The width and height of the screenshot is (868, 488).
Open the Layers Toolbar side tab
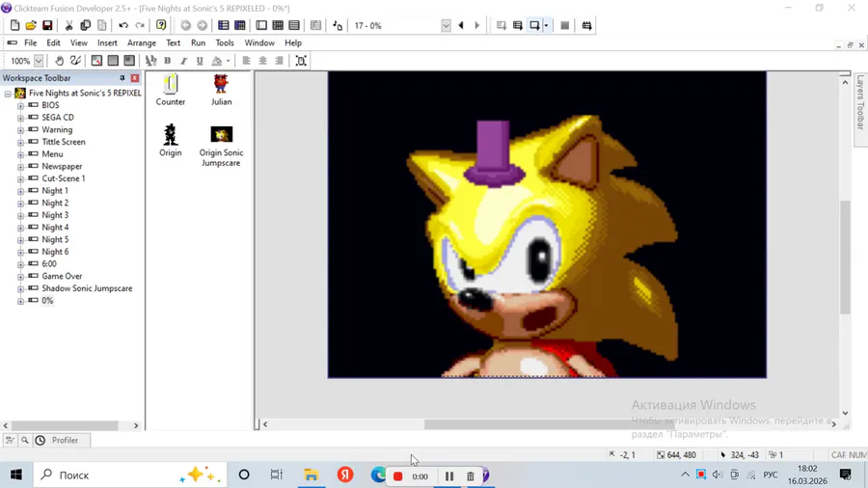click(x=860, y=110)
